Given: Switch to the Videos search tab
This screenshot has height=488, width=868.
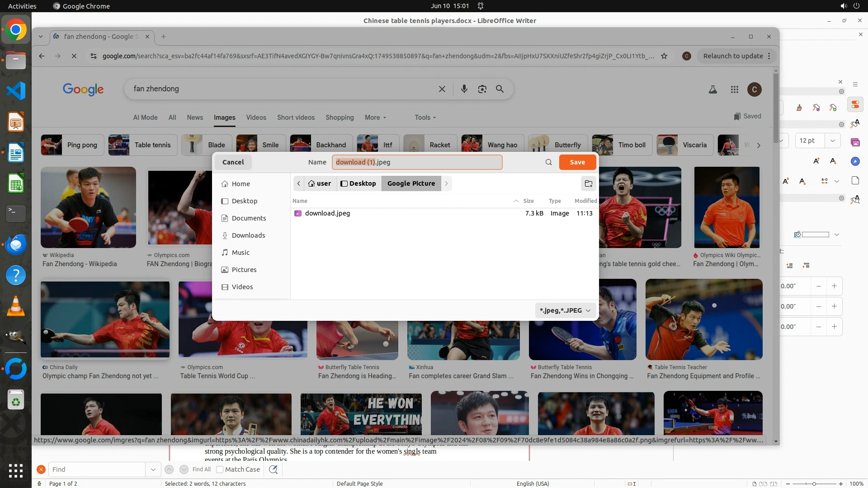Looking at the screenshot, I should pos(256,117).
